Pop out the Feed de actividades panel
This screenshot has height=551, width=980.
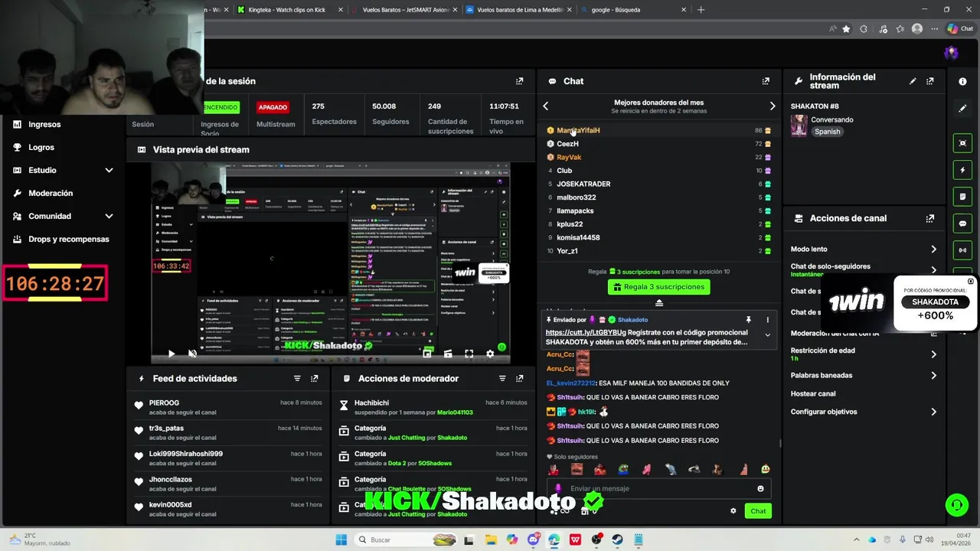314,379
